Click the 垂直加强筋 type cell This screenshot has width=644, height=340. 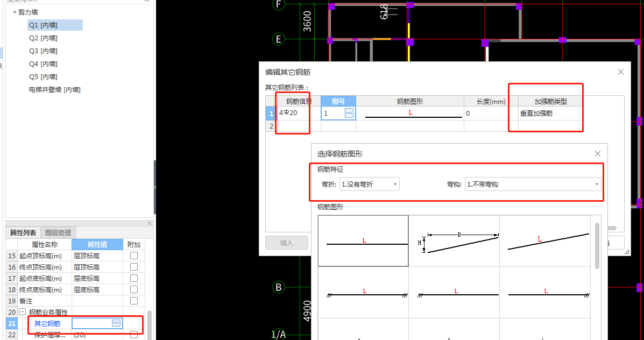coord(550,114)
